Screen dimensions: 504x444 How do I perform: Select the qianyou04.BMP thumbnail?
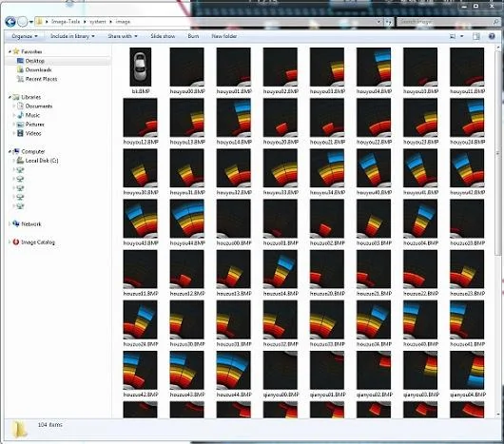coord(467,370)
